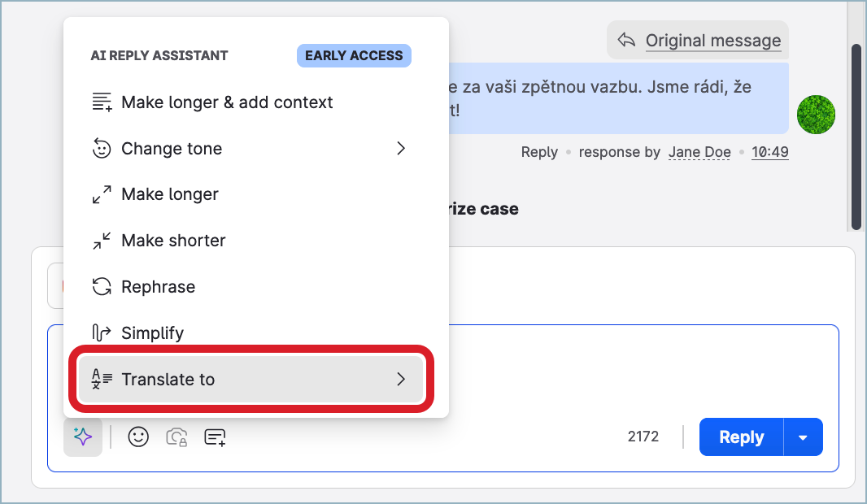This screenshot has width=867, height=504.
Task: Choose the Make longer option
Action: point(169,194)
